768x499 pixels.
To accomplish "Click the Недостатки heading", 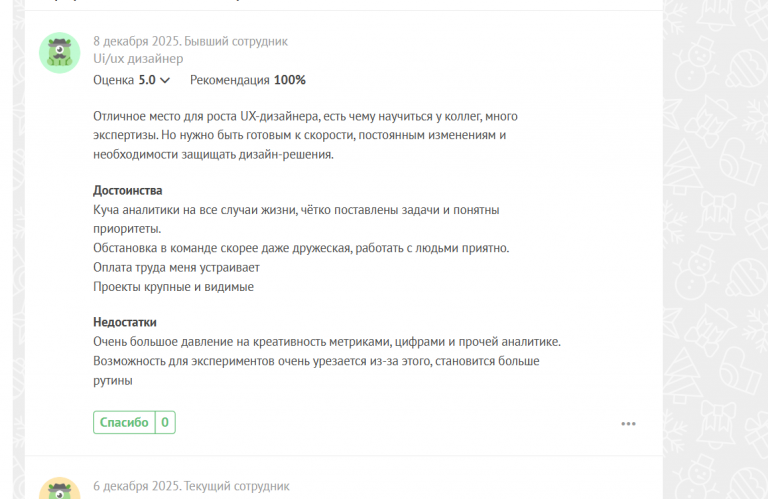I will tap(125, 322).
